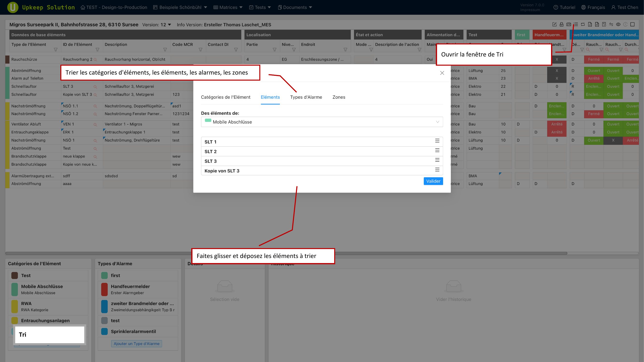Toggle the fullscreen square icon in toolbar

[632, 24]
